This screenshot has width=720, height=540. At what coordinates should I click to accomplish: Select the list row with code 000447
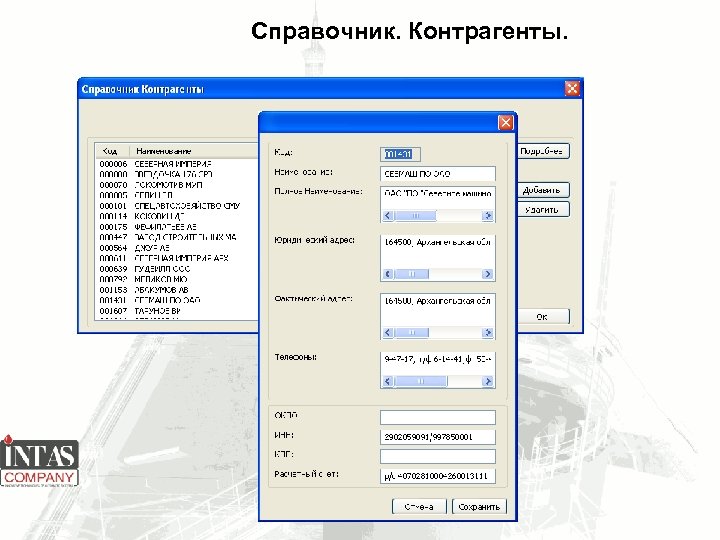(178, 237)
